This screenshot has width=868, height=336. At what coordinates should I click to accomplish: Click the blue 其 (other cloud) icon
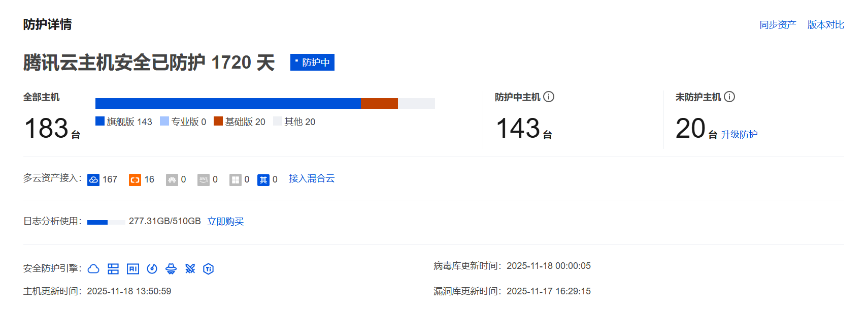[263, 180]
